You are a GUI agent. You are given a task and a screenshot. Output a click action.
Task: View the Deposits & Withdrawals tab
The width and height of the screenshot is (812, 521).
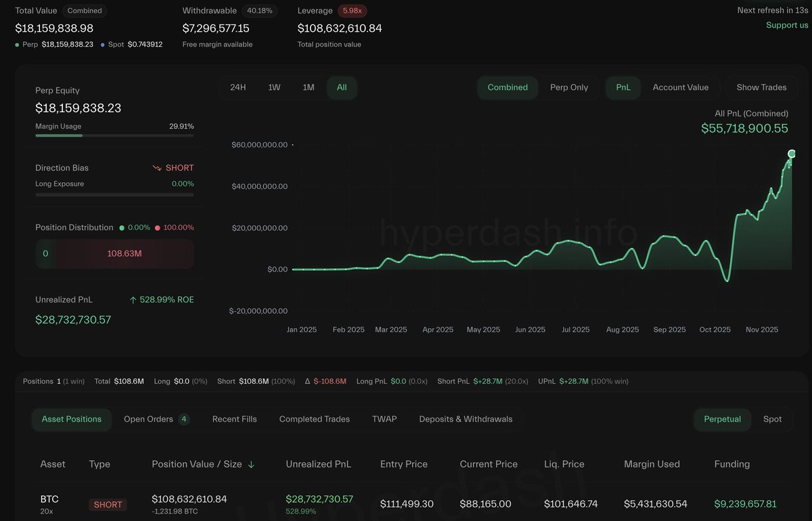(x=466, y=419)
